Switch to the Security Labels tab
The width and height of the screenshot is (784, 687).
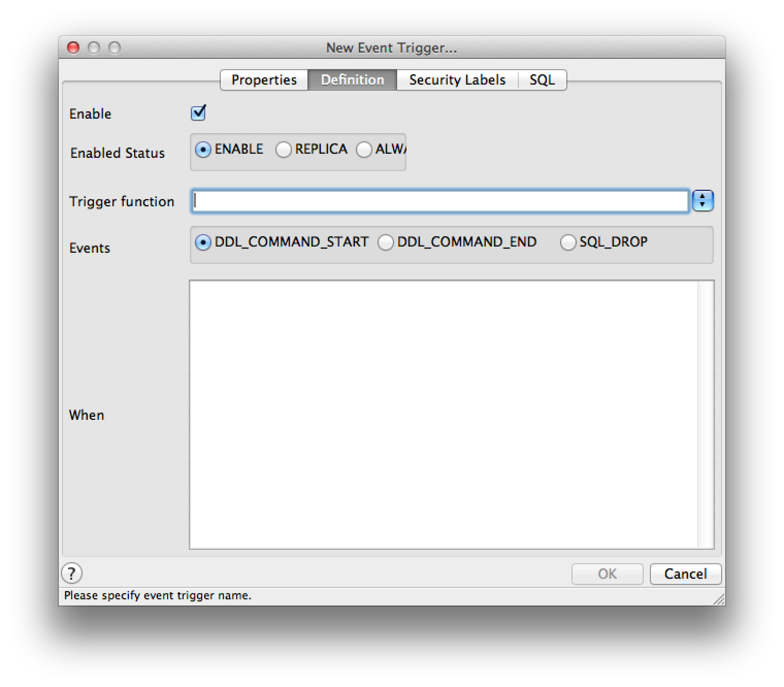[457, 80]
